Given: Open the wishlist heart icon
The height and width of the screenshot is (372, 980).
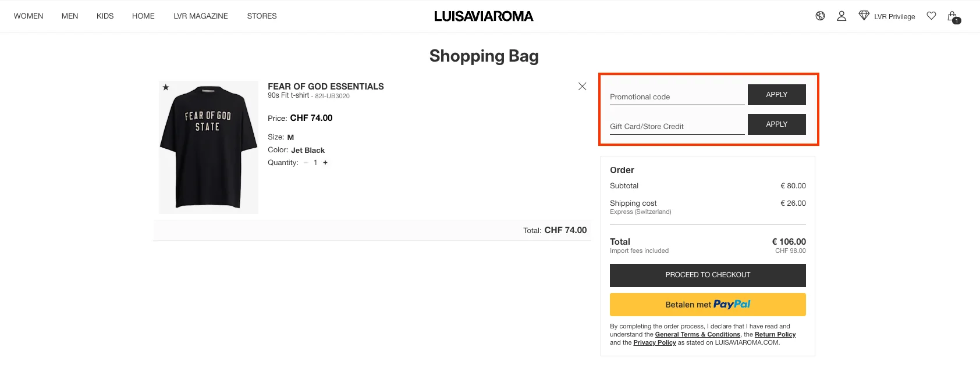Looking at the screenshot, I should (931, 16).
